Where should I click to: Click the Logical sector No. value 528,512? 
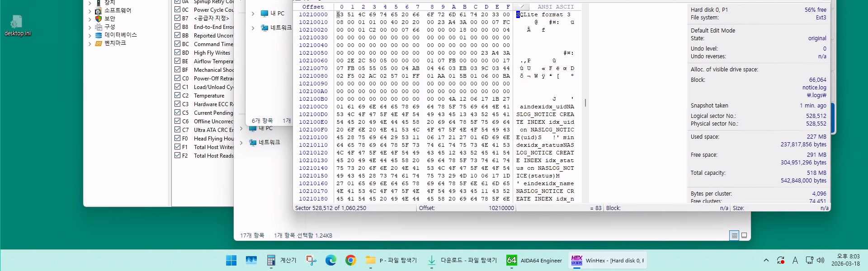816,116
